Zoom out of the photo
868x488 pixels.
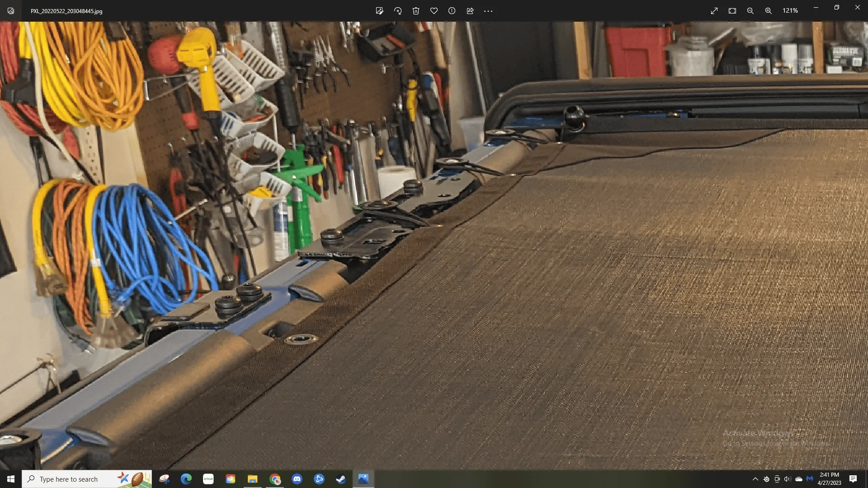click(750, 11)
